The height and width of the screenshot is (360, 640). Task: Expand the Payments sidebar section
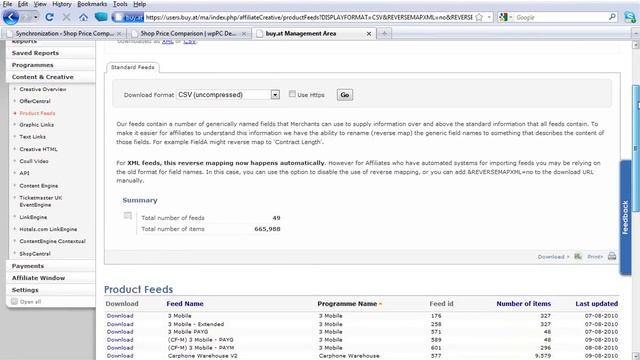click(x=28, y=266)
